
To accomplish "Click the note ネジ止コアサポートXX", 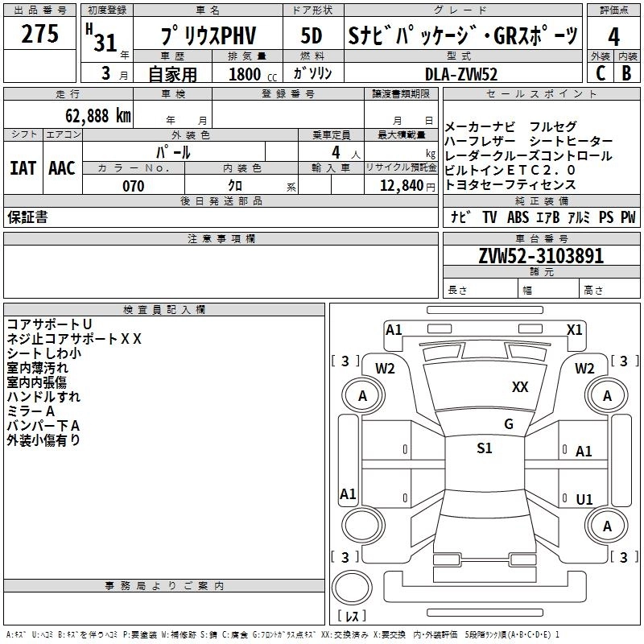I will [74, 339].
